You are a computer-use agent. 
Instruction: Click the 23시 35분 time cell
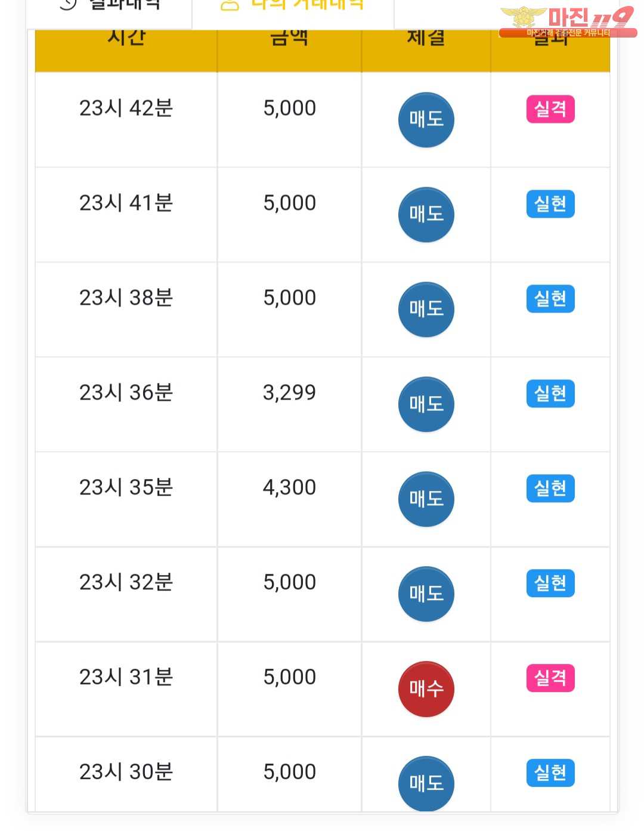point(126,487)
